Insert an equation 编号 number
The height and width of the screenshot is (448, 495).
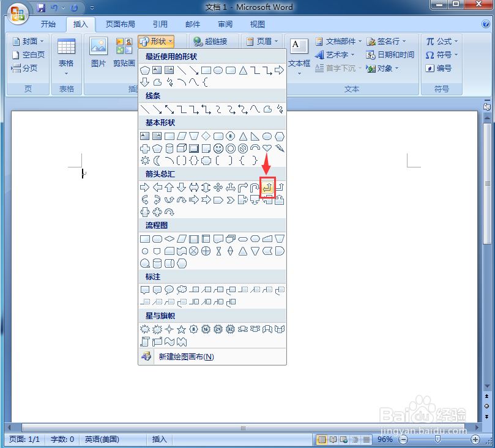(x=439, y=68)
